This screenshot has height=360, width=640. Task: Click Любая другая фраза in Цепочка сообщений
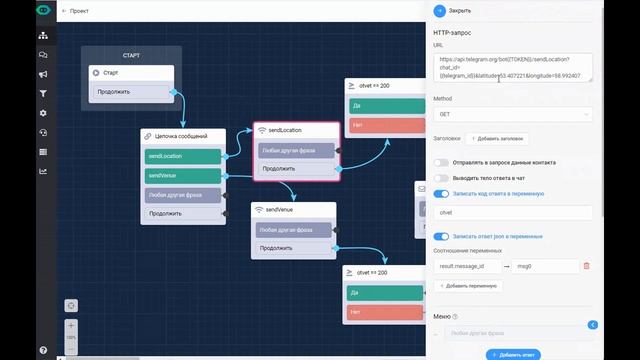pos(183,195)
